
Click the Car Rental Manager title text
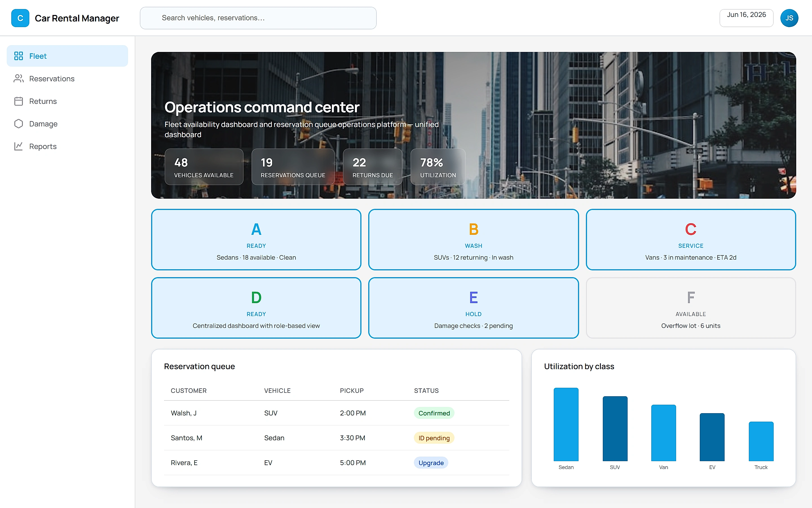pyautogui.click(x=77, y=18)
